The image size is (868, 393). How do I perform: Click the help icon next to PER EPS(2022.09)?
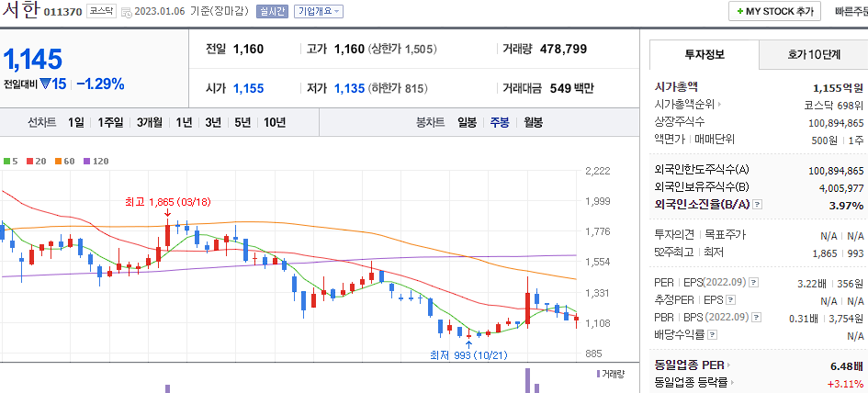click(754, 283)
